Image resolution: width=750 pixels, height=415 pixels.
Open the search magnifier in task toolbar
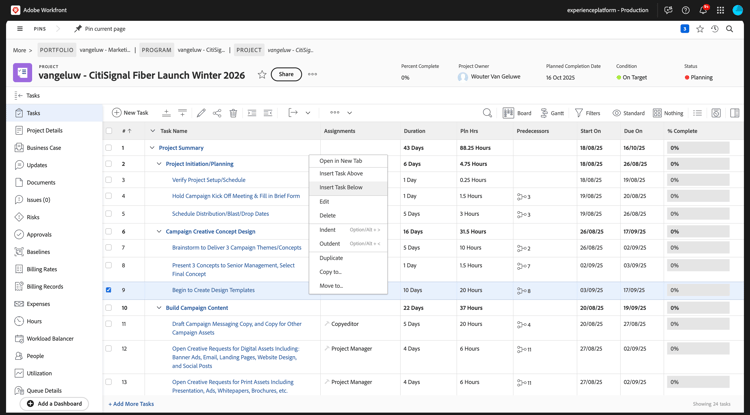coord(487,113)
